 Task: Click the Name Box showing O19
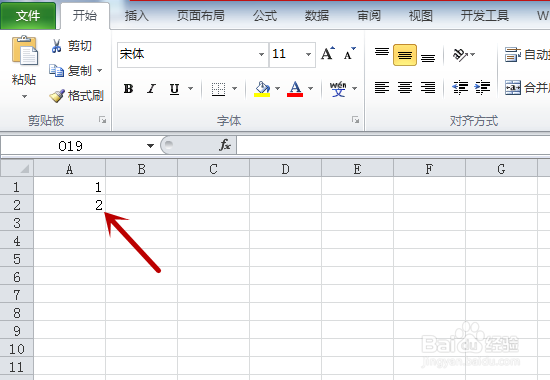[x=72, y=146]
